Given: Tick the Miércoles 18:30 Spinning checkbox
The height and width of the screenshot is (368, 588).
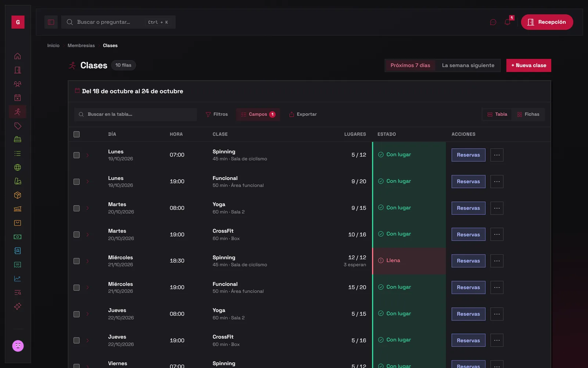Looking at the screenshot, I should click(x=76, y=261).
